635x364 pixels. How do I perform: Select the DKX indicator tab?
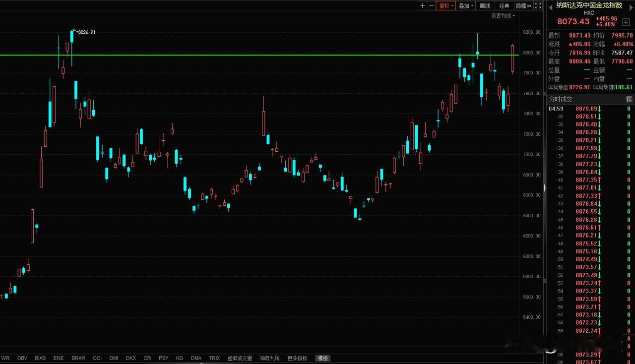click(130, 358)
